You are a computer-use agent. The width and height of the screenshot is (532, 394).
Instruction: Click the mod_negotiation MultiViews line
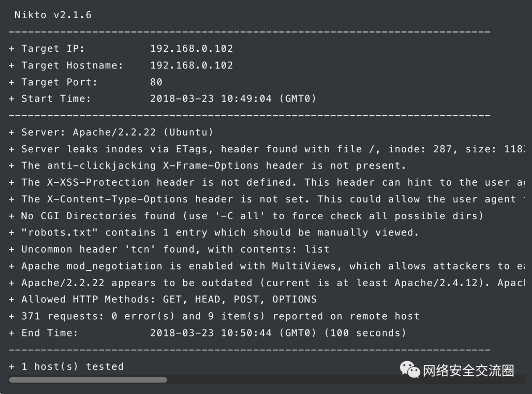266,266
